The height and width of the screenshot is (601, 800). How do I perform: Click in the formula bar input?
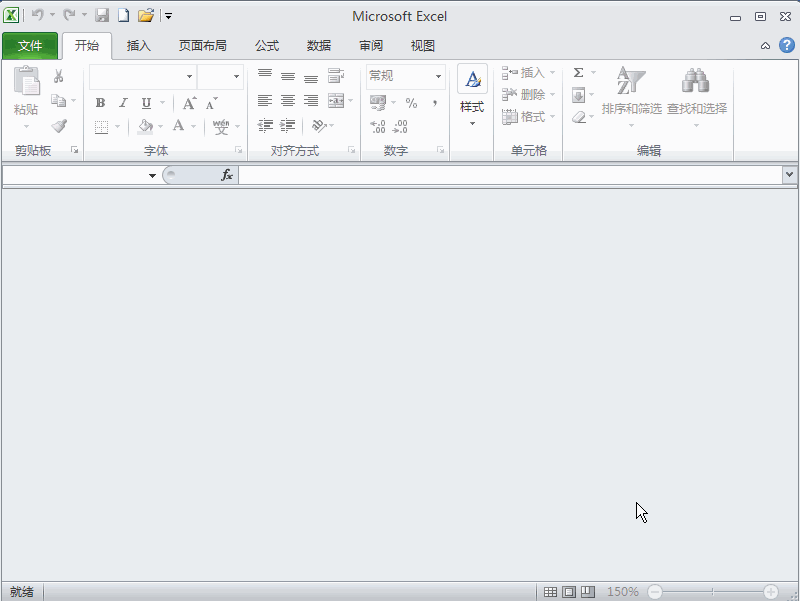(x=511, y=176)
